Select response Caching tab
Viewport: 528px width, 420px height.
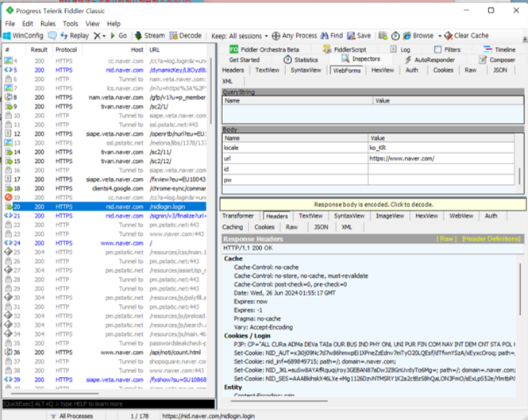pyautogui.click(x=233, y=227)
